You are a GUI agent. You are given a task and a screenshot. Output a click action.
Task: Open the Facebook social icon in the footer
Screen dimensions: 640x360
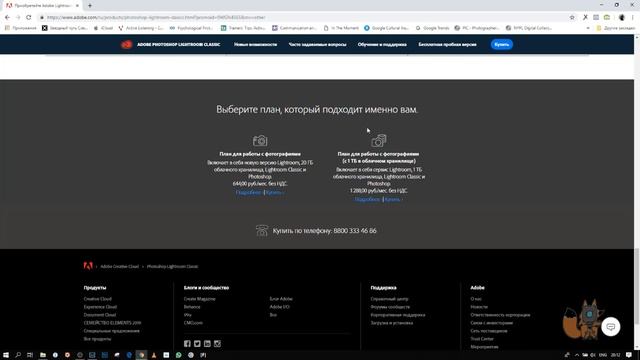187,344
